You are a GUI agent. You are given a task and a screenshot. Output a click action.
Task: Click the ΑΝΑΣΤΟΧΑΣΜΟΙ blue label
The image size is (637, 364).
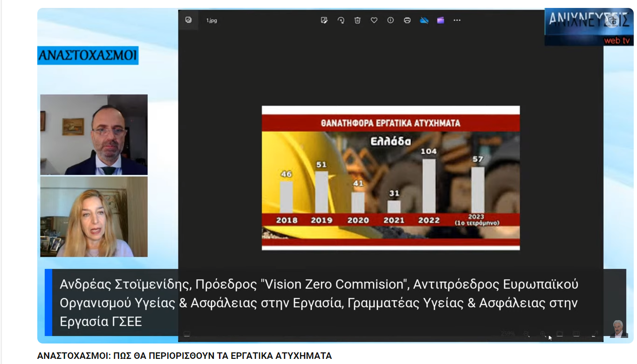pos(88,55)
